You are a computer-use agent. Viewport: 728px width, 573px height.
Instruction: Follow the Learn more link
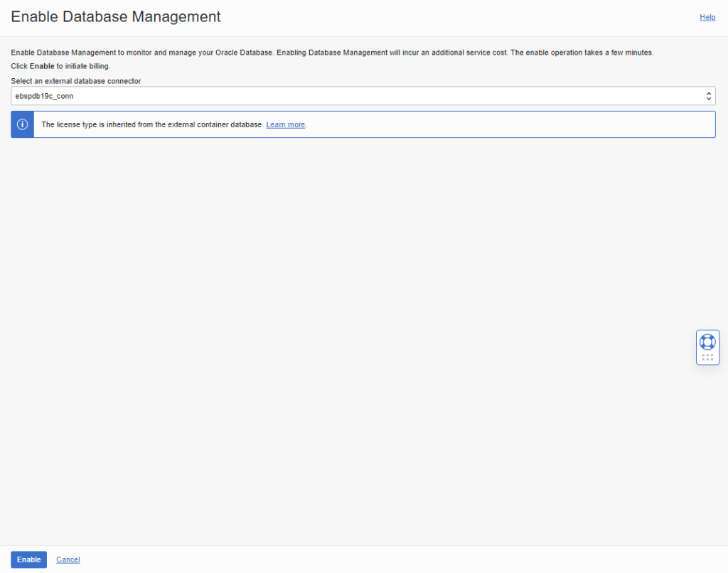click(x=285, y=124)
